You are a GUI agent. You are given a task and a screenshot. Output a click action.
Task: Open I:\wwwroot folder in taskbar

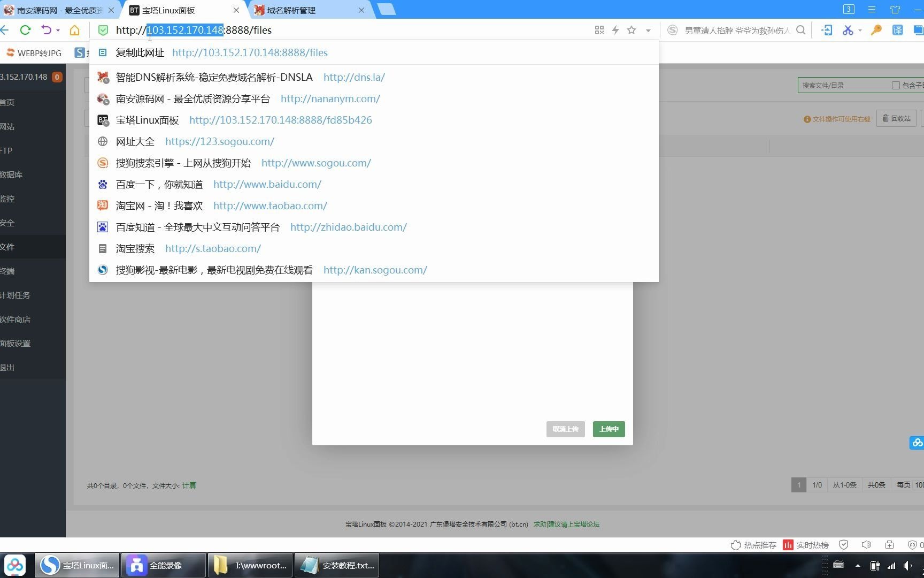pos(250,565)
